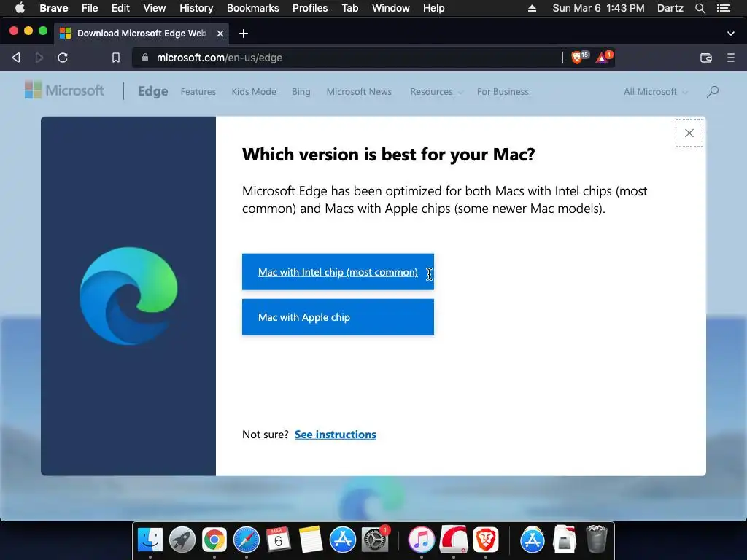Open the File menu
Screen dimensions: 747x560
(x=90, y=8)
